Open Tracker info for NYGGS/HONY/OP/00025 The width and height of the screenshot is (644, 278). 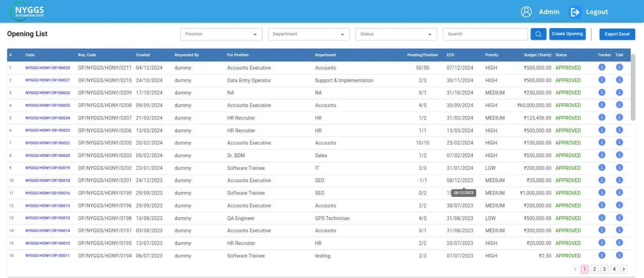click(x=602, y=105)
